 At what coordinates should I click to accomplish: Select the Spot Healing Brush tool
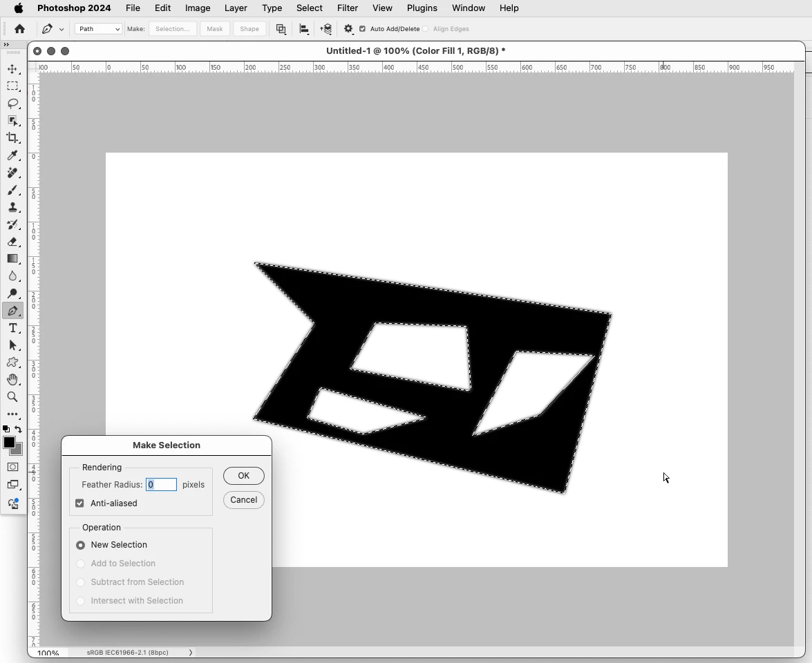12,173
